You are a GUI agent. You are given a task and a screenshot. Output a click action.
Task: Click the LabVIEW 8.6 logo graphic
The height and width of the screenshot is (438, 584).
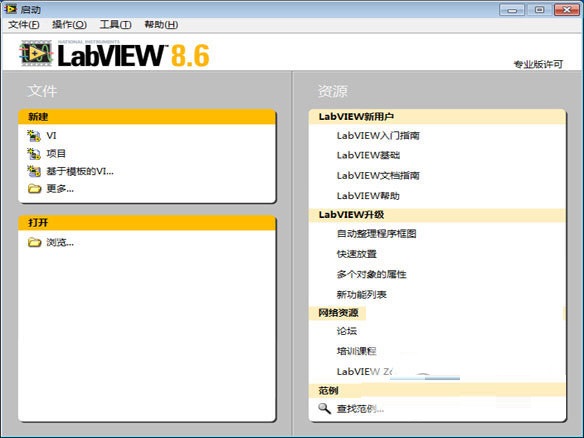(x=114, y=54)
